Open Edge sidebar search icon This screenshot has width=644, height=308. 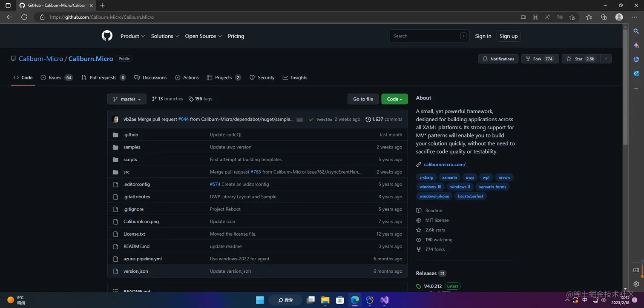636,31
